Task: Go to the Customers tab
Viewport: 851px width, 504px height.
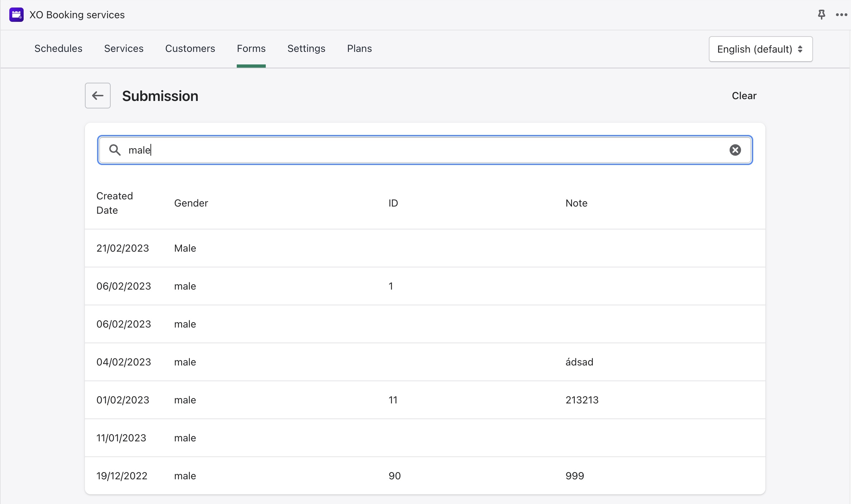Action: [x=190, y=49]
